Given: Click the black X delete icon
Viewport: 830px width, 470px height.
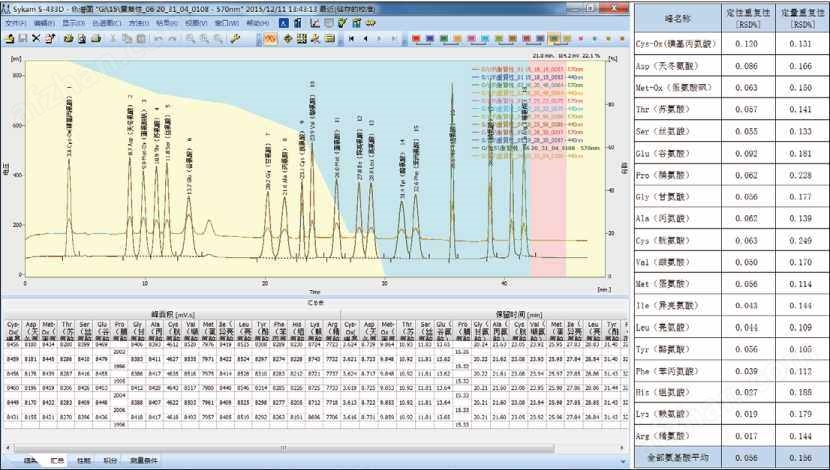Looking at the screenshot, I should (36, 39).
